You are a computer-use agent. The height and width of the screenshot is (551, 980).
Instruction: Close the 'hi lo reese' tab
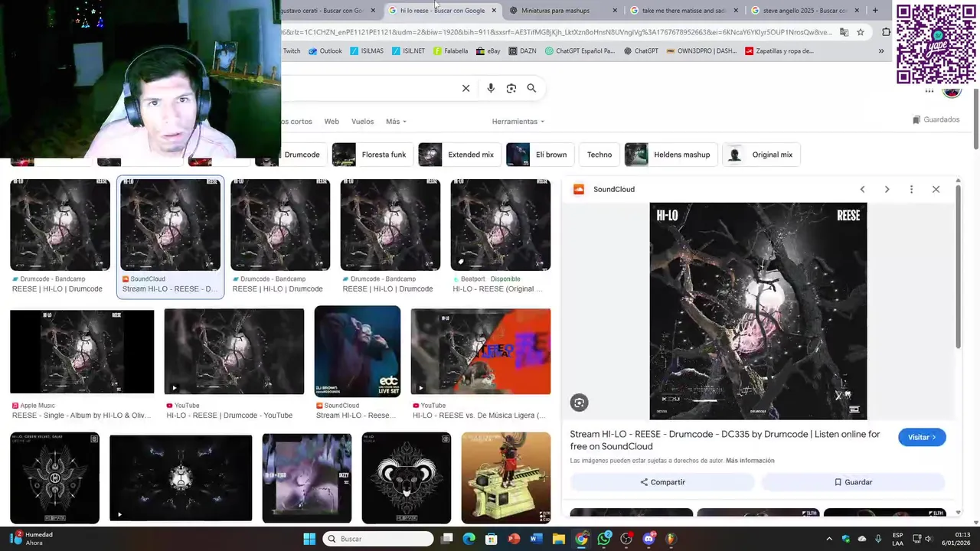[x=494, y=10]
